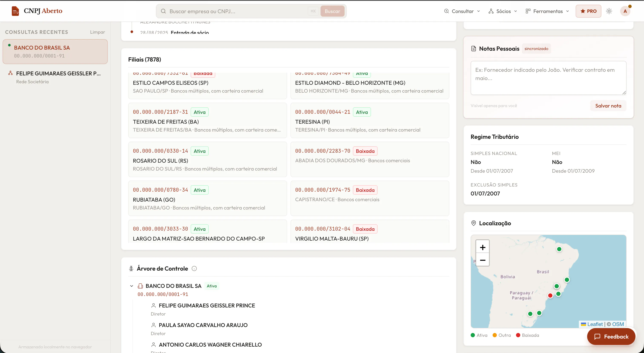The width and height of the screenshot is (644, 353).
Task: Open the Árvore de Controle info icon
Action: (x=194, y=268)
